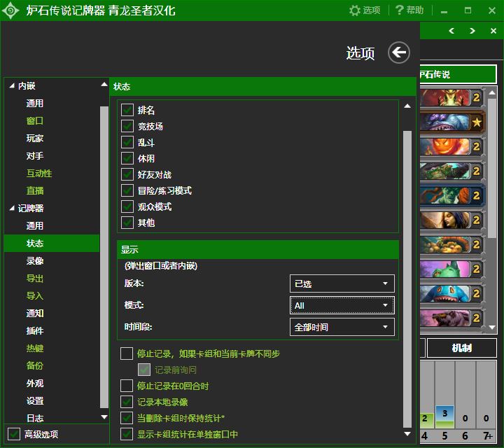Close the deck panel with X
This screenshot has width=504, height=448.
pyautogui.click(x=493, y=31)
